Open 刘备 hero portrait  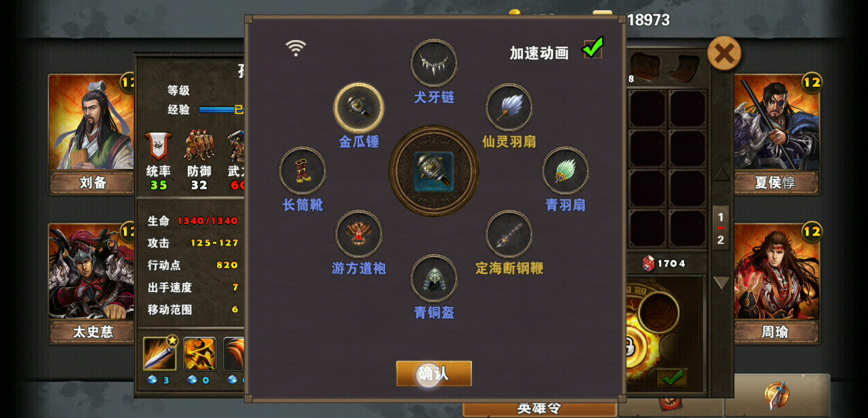pos(92,134)
